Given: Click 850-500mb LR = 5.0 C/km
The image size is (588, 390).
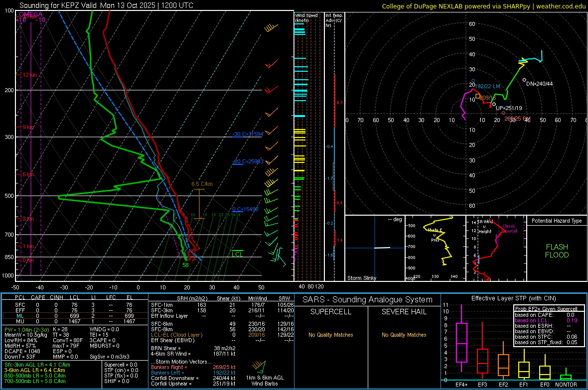Looking at the screenshot, I should [35, 376].
